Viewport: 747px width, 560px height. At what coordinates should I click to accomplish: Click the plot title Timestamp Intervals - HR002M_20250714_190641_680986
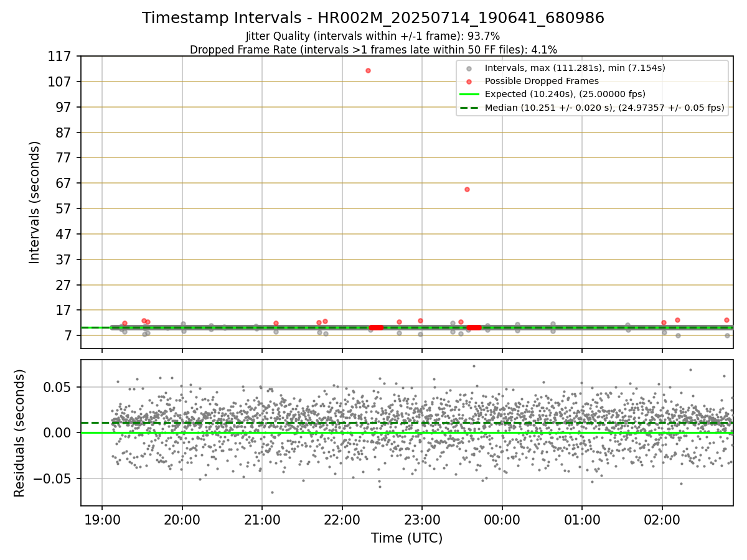point(373,18)
